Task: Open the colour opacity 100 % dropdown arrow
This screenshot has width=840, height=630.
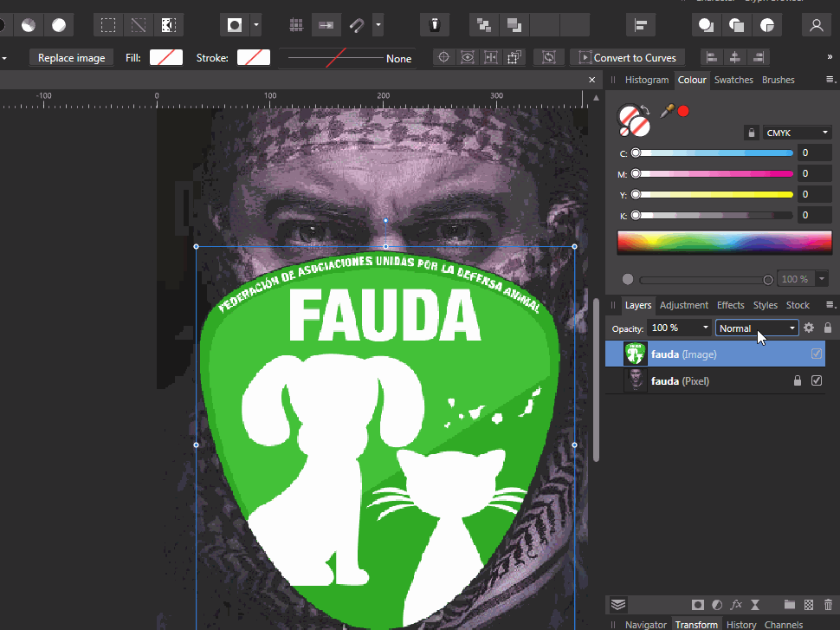Action: [822, 279]
